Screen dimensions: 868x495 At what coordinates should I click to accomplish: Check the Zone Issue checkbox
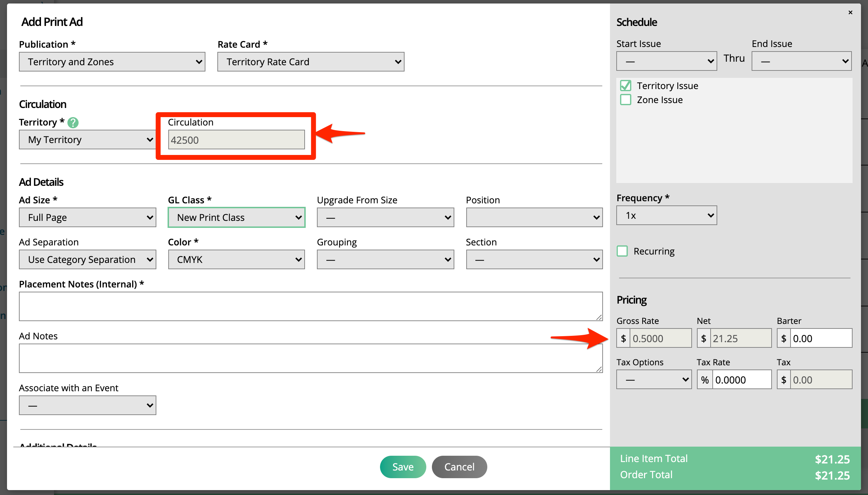click(626, 100)
